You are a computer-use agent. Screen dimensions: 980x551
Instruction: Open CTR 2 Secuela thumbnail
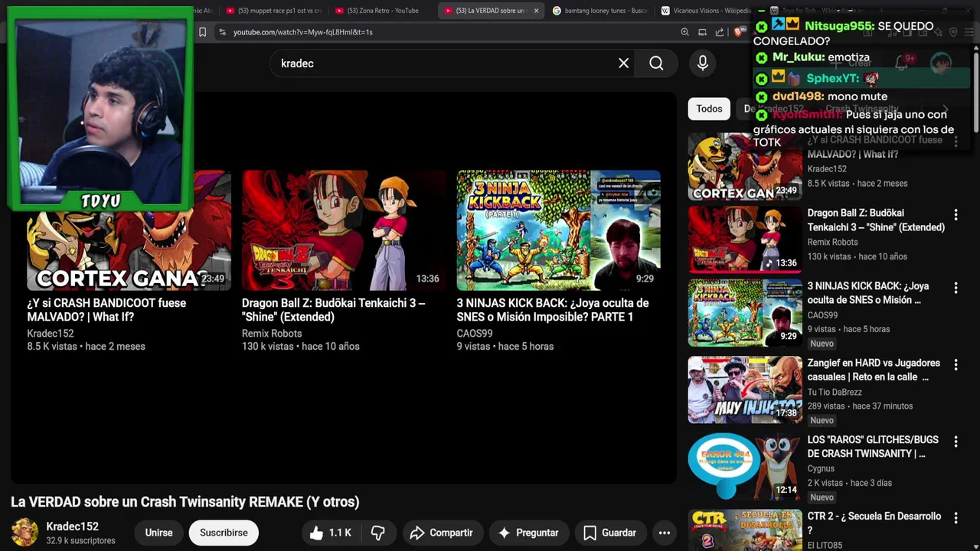745,530
